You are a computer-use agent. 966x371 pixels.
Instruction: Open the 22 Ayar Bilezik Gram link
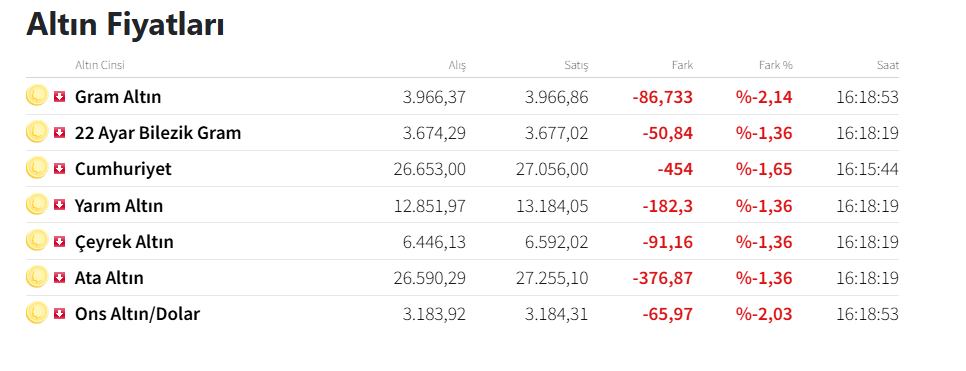coord(158,133)
